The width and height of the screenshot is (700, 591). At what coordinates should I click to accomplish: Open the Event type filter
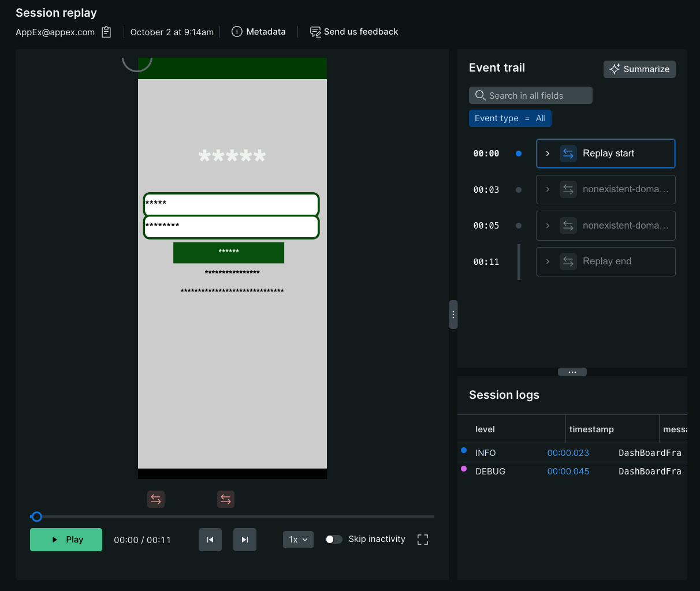point(510,118)
